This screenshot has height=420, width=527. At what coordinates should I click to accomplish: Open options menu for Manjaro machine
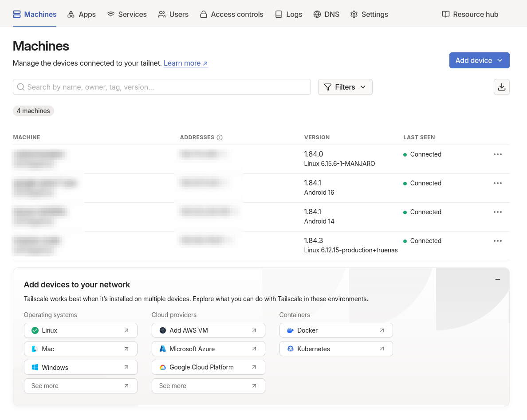pos(497,154)
